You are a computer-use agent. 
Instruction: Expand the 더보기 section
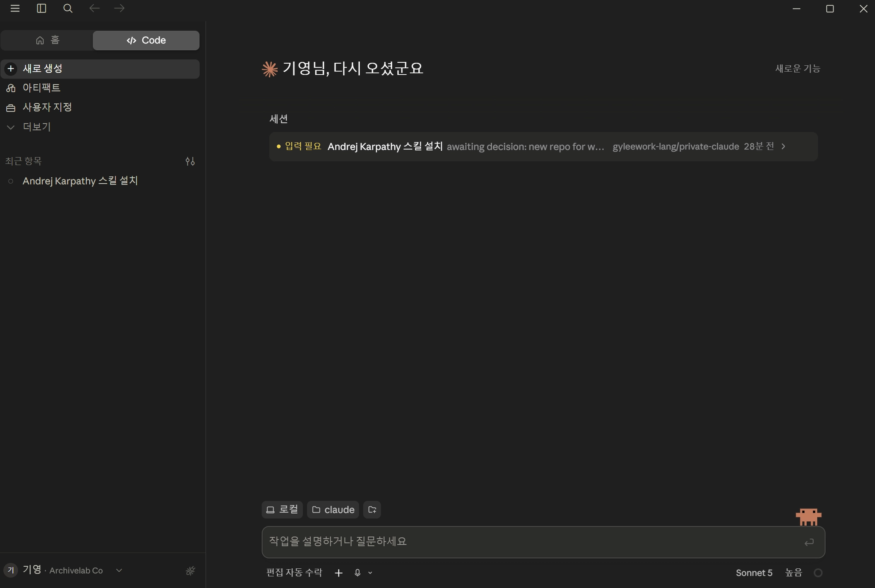[100, 127]
